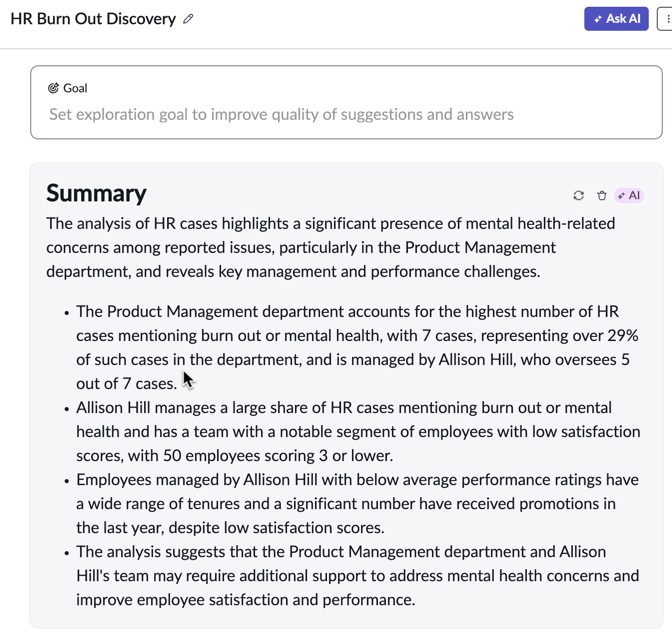Click the bullet starting 'The Product Management department accounts'
Screen dimensions: 672x636
click(357, 348)
